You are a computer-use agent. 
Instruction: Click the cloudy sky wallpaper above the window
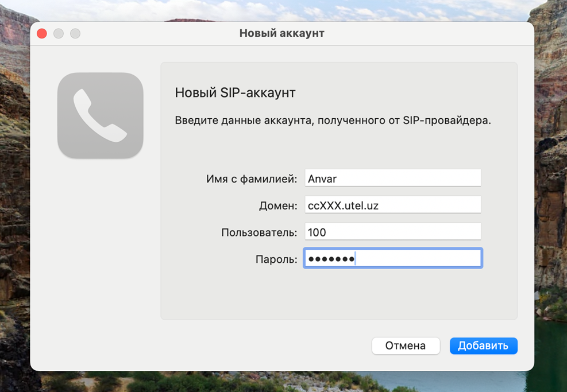point(287,9)
